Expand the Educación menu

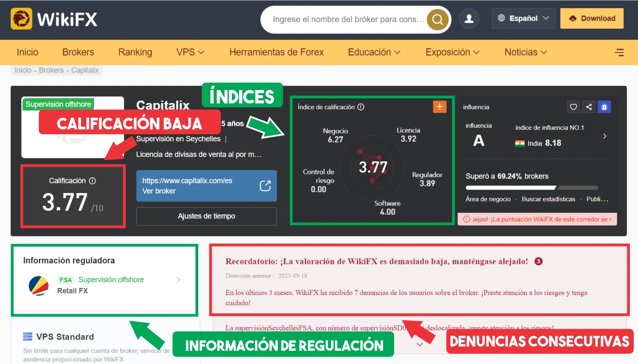click(374, 52)
